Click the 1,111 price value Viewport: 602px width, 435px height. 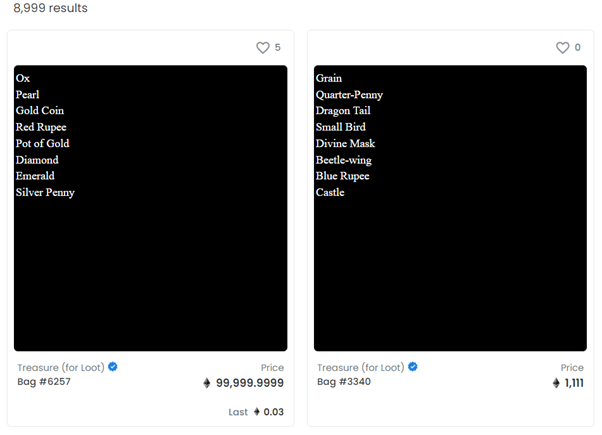tap(573, 383)
